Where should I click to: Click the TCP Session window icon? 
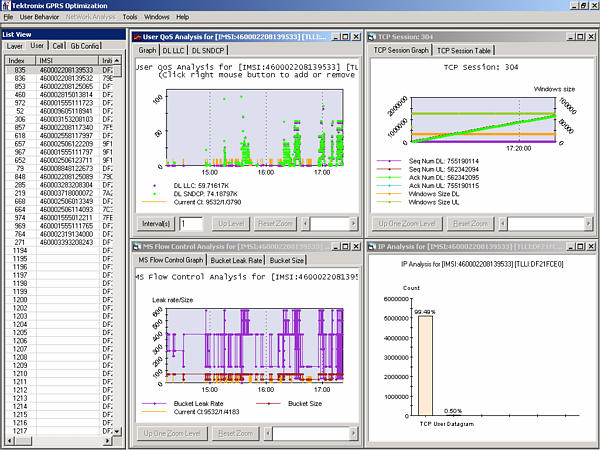tap(372, 37)
